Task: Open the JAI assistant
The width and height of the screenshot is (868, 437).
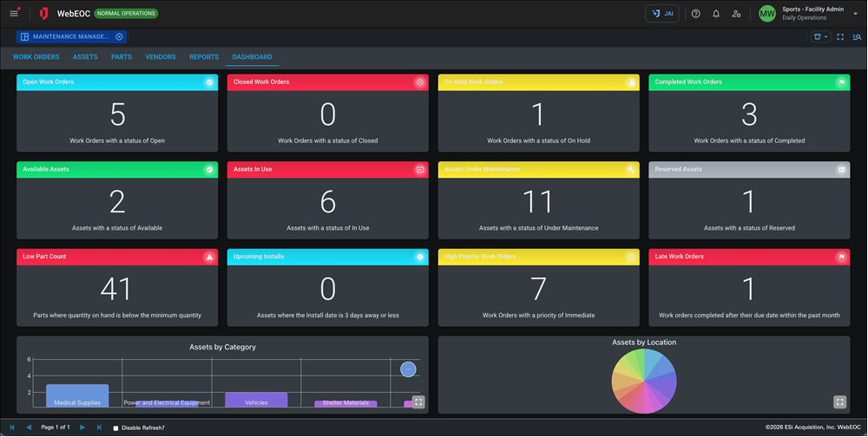Action: tap(662, 14)
